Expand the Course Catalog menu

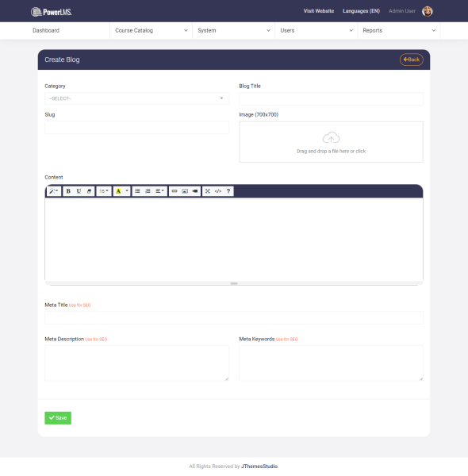[152, 31]
